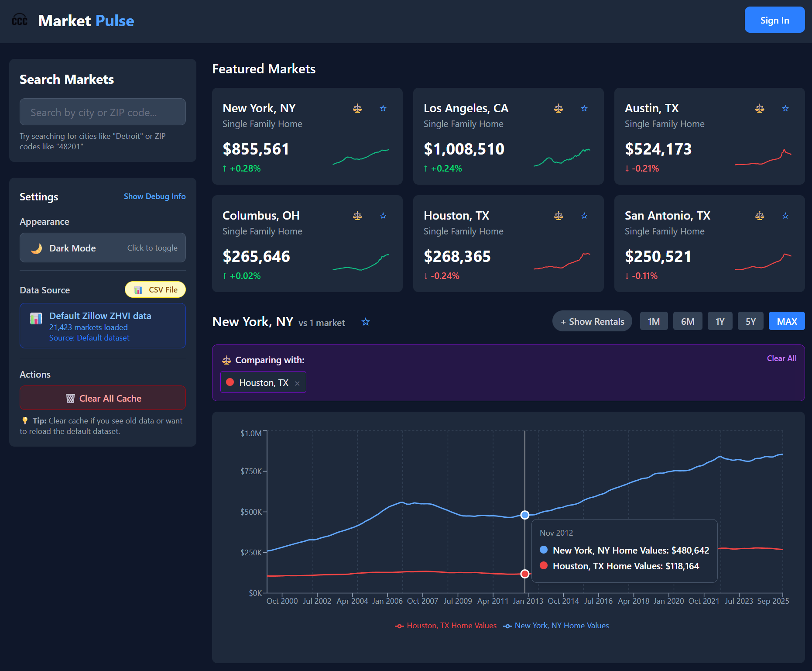Select the 6M time range tab
Image resolution: width=812 pixels, height=671 pixels.
coord(688,321)
